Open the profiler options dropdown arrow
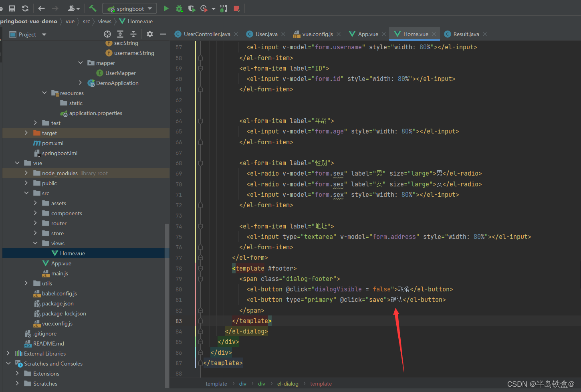Screen dimensions: 581x392 click(x=214, y=8)
